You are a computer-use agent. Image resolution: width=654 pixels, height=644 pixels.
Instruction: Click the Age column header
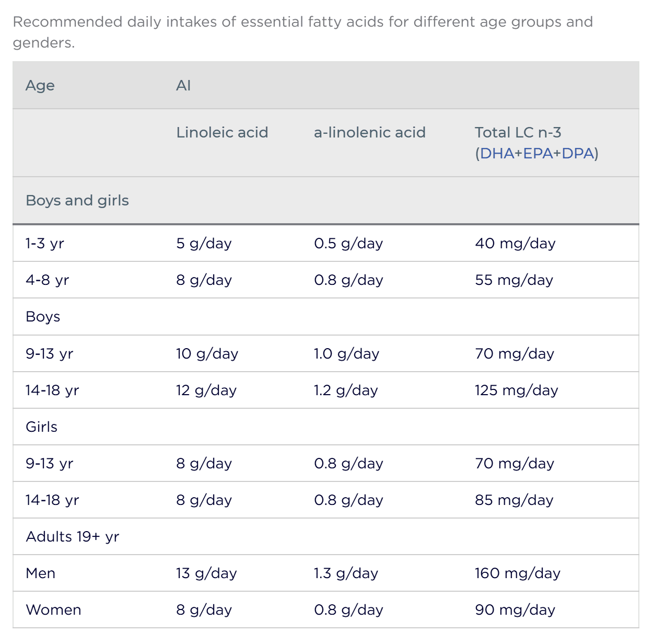pyautogui.click(x=40, y=86)
